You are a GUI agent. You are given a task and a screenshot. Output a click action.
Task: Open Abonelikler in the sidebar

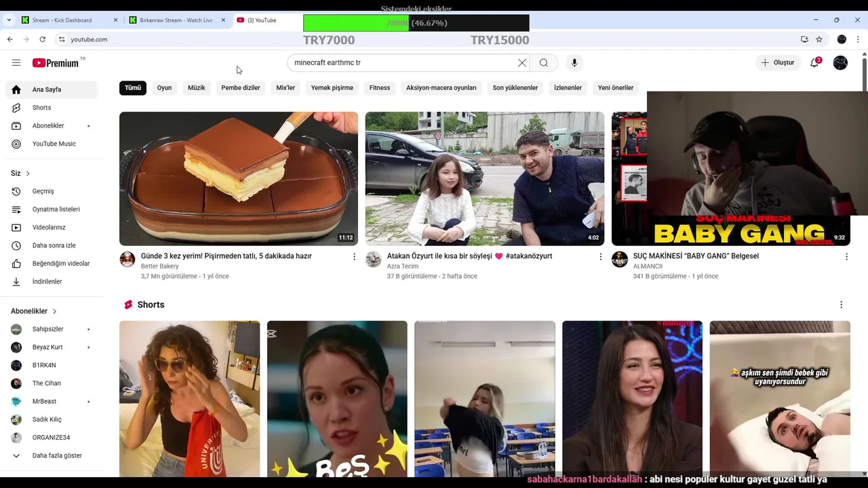pyautogui.click(x=52, y=126)
